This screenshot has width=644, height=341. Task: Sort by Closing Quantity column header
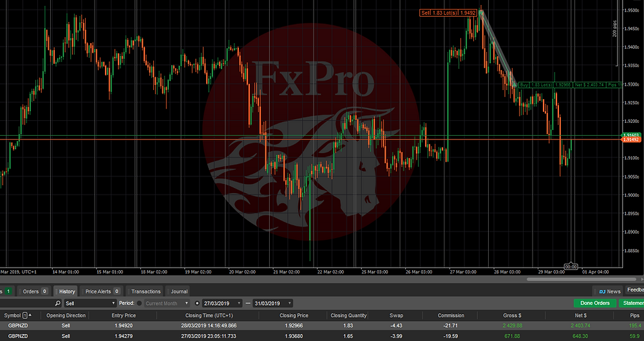tap(348, 315)
